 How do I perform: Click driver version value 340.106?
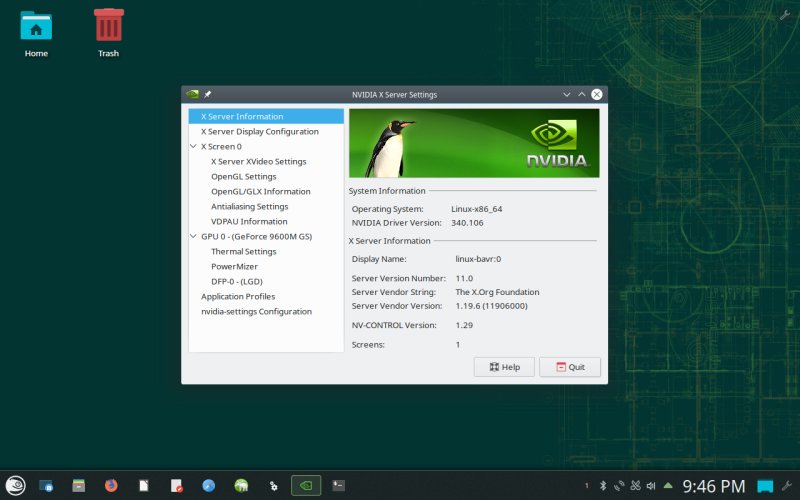coord(467,223)
